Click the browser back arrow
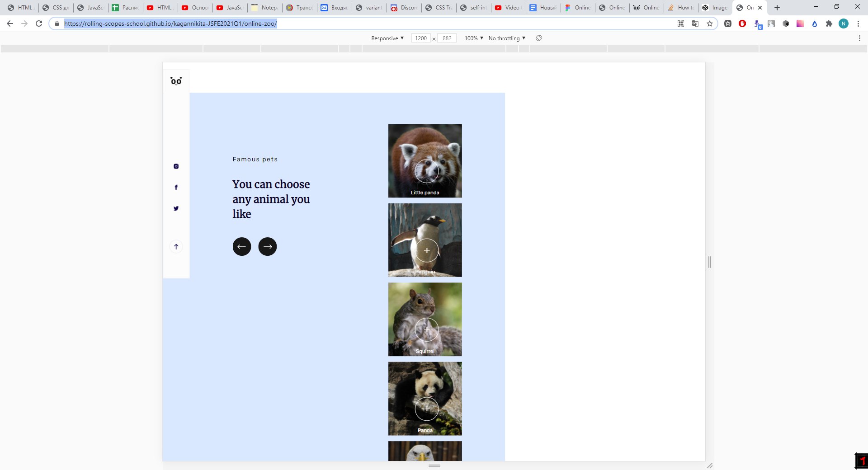This screenshot has width=868, height=470. 10,23
